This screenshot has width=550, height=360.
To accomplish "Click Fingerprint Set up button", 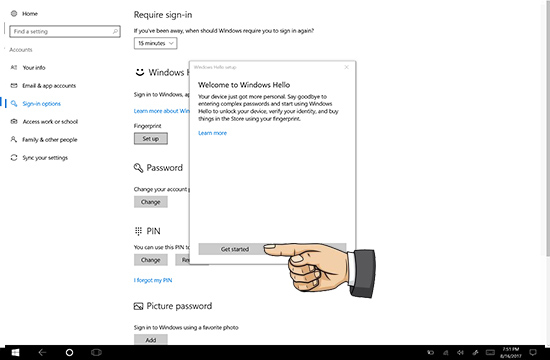I will (150, 139).
